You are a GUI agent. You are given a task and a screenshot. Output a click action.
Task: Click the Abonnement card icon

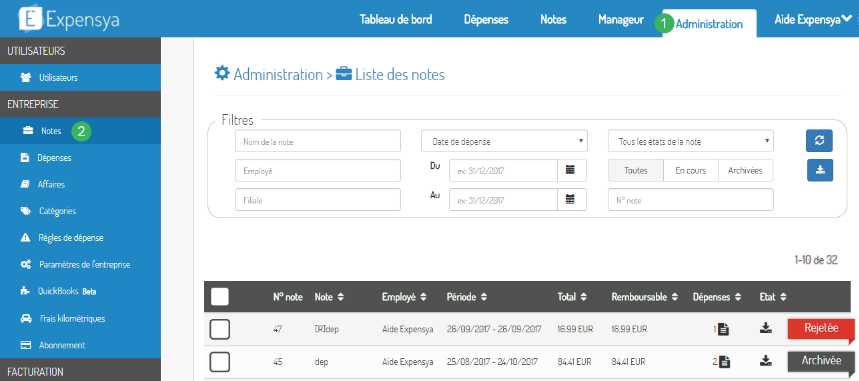(25, 345)
